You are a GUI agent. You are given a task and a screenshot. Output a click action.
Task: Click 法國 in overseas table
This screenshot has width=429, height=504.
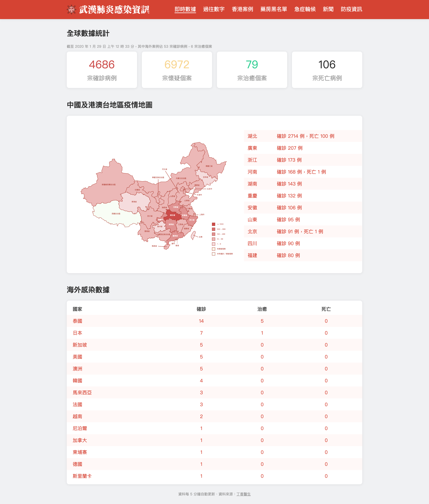click(78, 405)
